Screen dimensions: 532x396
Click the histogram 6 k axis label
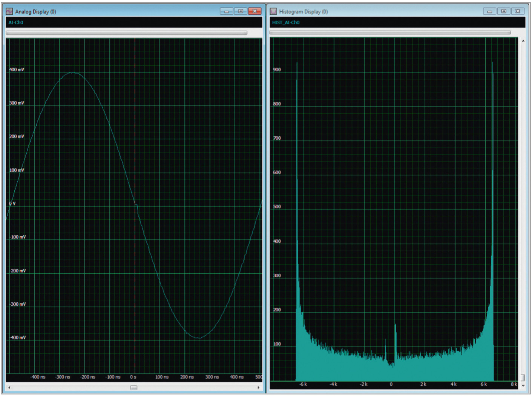coord(484,384)
